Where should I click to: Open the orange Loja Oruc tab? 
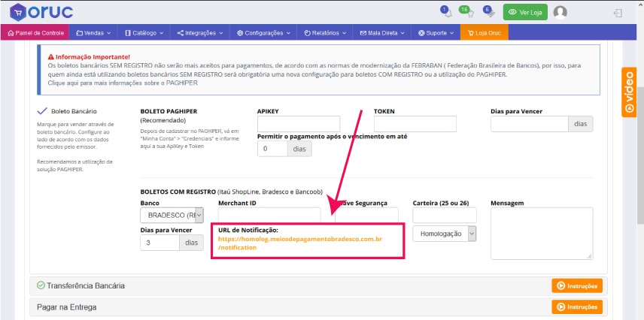point(485,33)
